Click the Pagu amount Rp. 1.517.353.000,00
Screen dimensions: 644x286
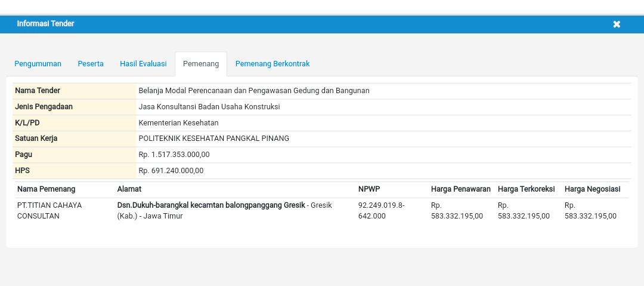click(x=174, y=154)
